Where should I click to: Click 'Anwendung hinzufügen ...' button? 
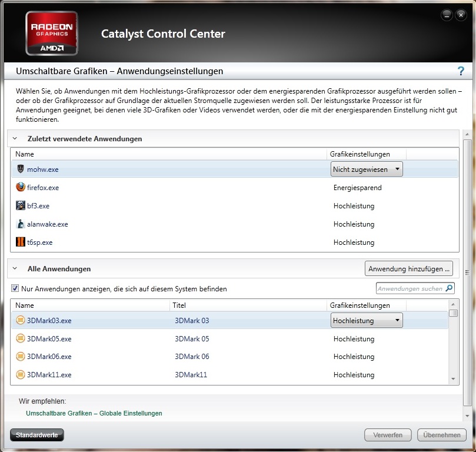409,269
